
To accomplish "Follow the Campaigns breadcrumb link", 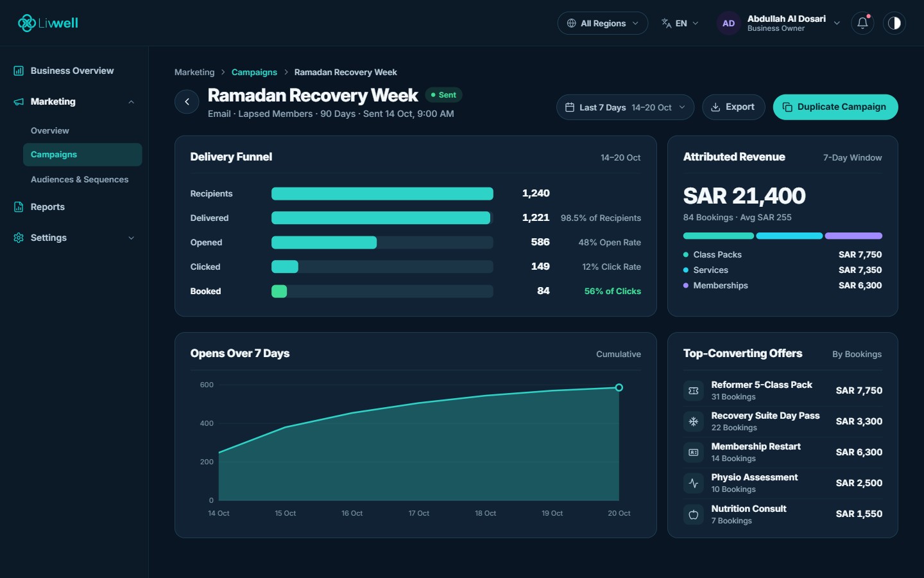I will (254, 72).
